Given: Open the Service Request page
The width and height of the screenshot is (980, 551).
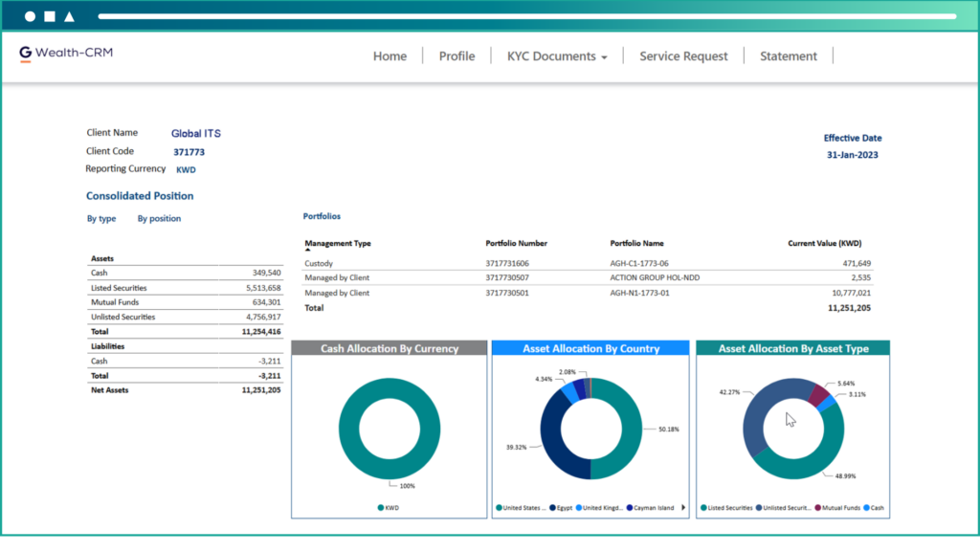Looking at the screenshot, I should (x=683, y=56).
